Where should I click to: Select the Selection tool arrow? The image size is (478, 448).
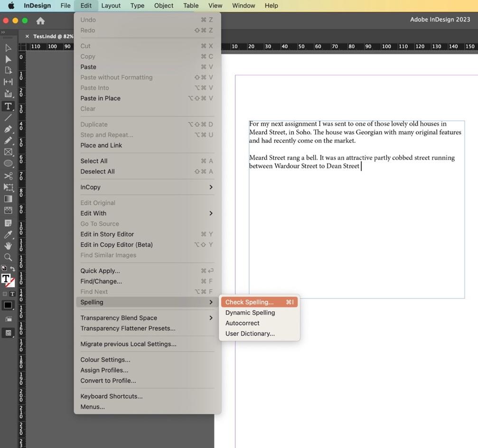click(8, 48)
